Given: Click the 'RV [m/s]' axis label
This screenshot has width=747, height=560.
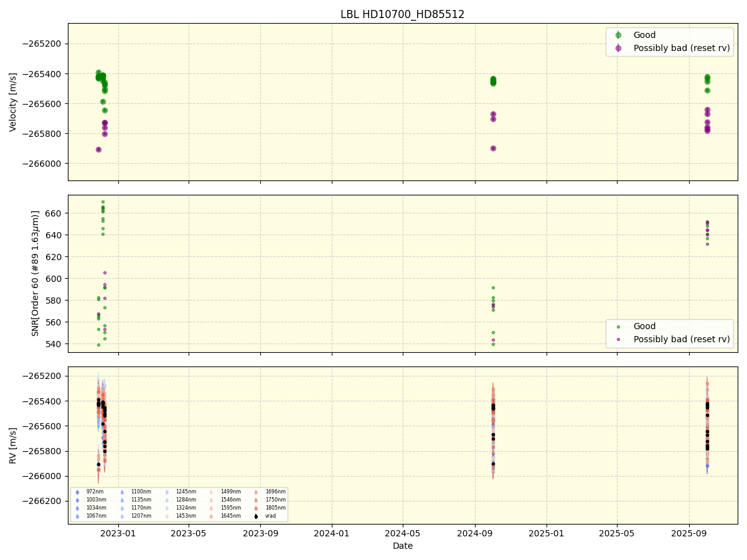Looking at the screenshot, I should tap(13, 445).
